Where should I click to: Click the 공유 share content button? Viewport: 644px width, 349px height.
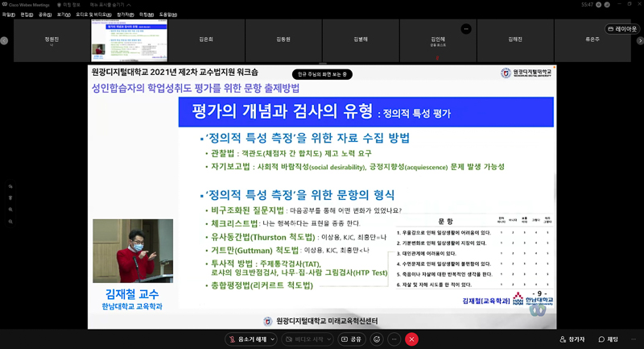tap(351, 339)
